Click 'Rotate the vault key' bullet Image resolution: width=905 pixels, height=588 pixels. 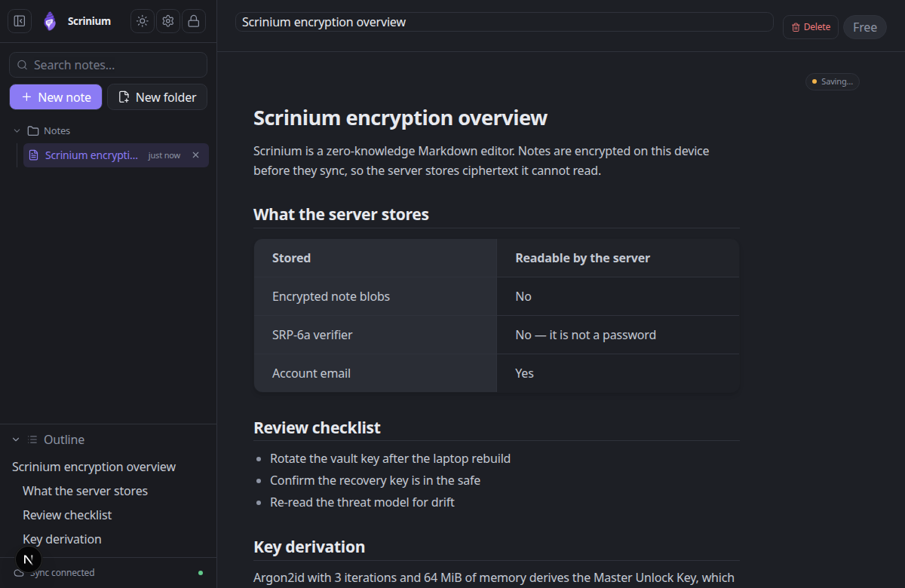pyautogui.click(x=390, y=458)
